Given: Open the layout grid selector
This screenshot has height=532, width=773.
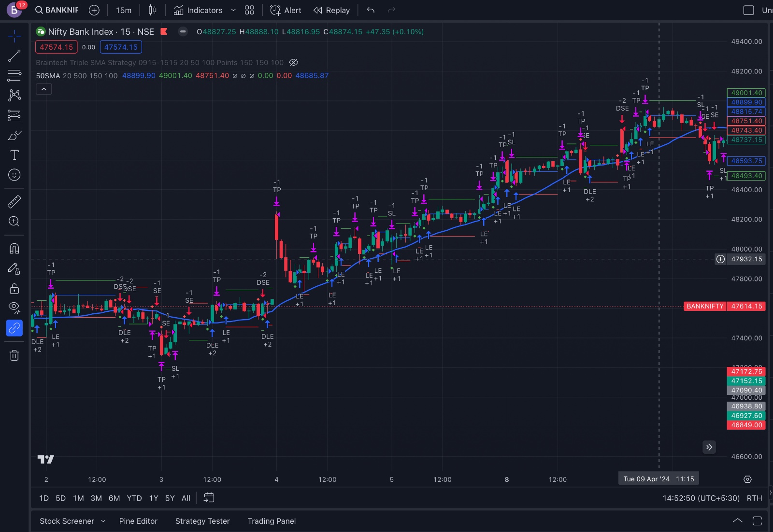Looking at the screenshot, I should coord(249,10).
